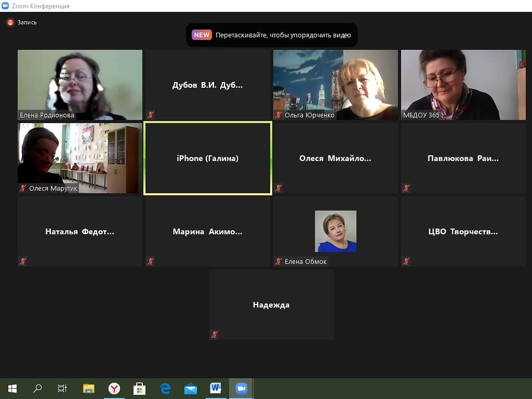Click the Елена Обмок name label
The height and width of the screenshot is (399, 532).
point(305,262)
